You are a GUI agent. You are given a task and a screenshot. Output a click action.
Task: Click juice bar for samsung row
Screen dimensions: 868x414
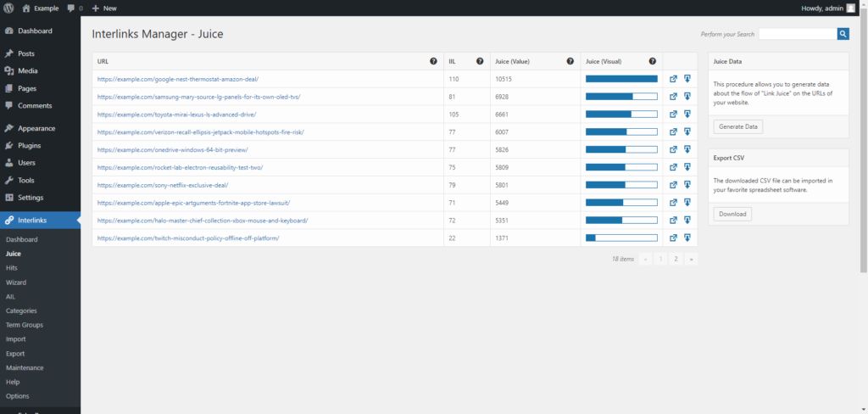click(x=621, y=97)
